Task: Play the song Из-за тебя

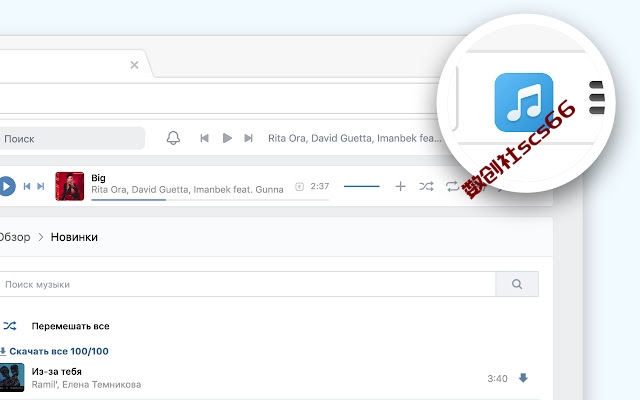Action: click(57, 371)
